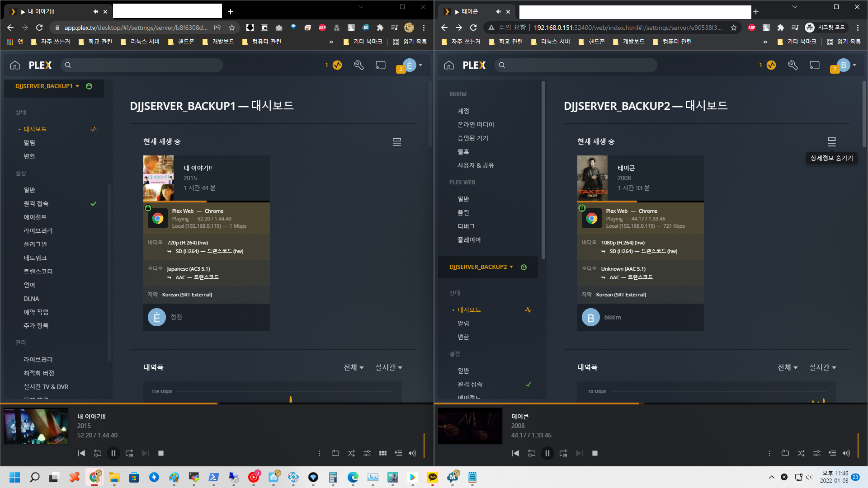Open settings wrench in BACKUP2 Plex header
Screen dimensions: 868x488
click(x=793, y=65)
